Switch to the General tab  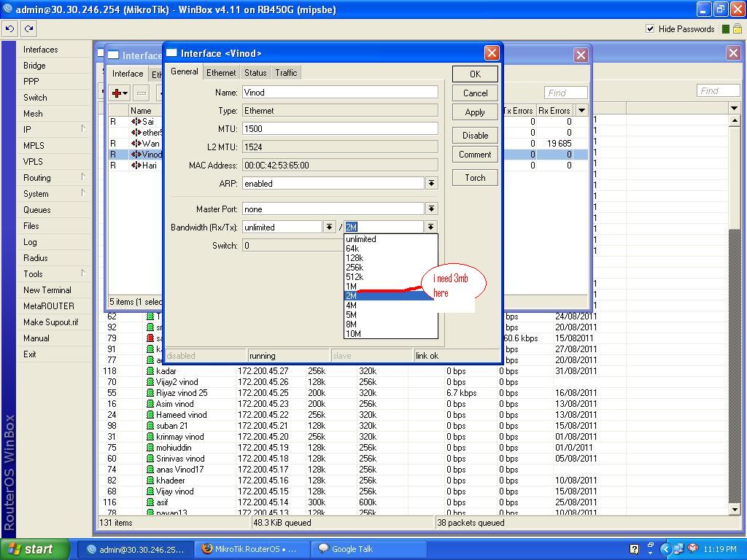pos(185,71)
